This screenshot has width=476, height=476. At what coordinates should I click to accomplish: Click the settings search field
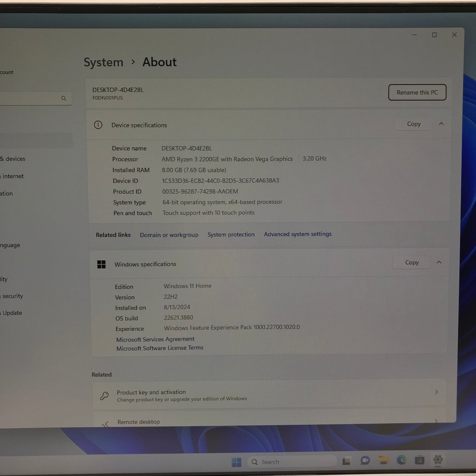(36, 98)
